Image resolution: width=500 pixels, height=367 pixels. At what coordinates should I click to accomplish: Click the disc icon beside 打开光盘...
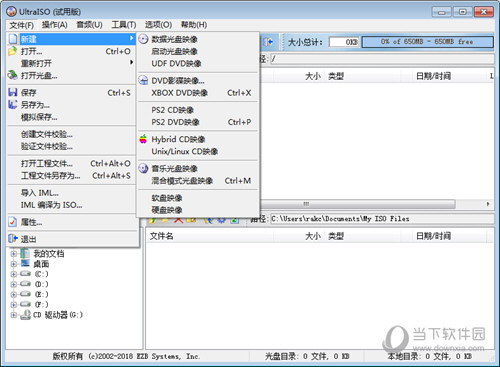click(12, 75)
